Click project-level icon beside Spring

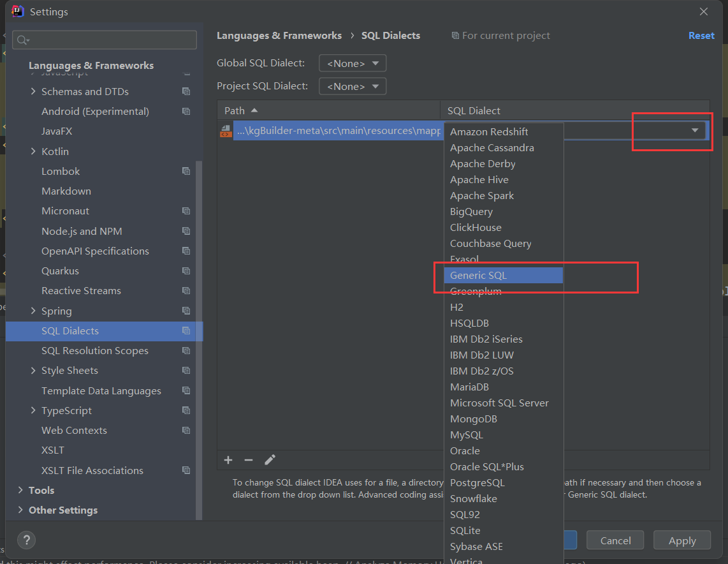pos(186,311)
